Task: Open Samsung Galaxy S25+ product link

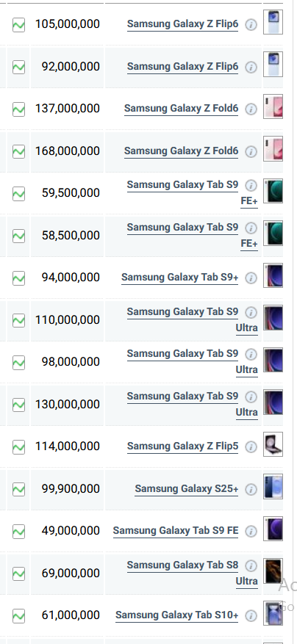Action: (x=186, y=489)
